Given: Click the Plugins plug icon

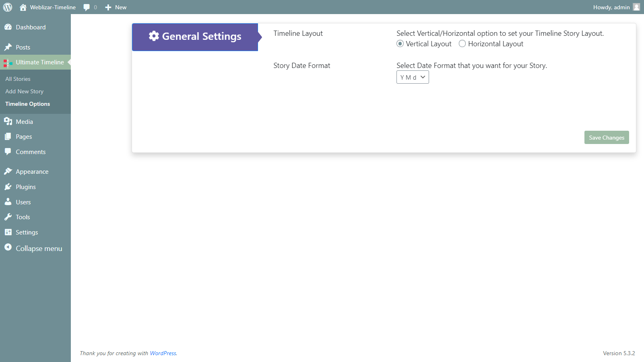Looking at the screenshot, I should (8, 187).
